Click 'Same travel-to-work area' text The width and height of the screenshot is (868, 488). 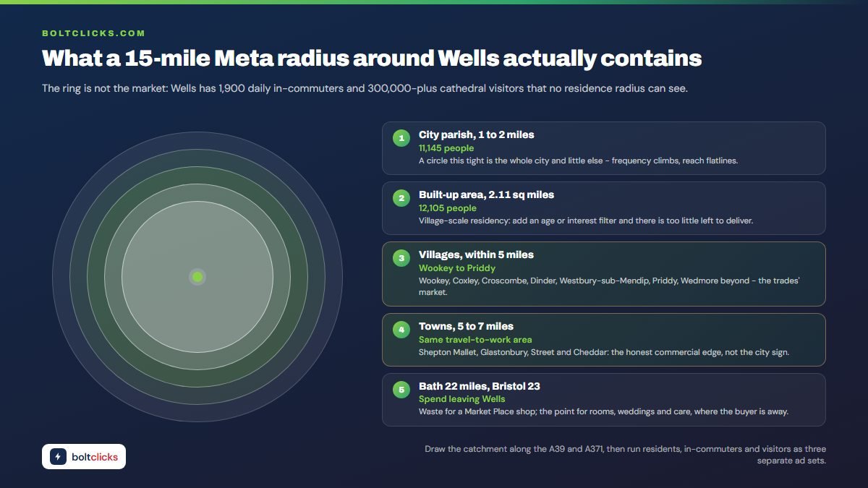click(475, 340)
